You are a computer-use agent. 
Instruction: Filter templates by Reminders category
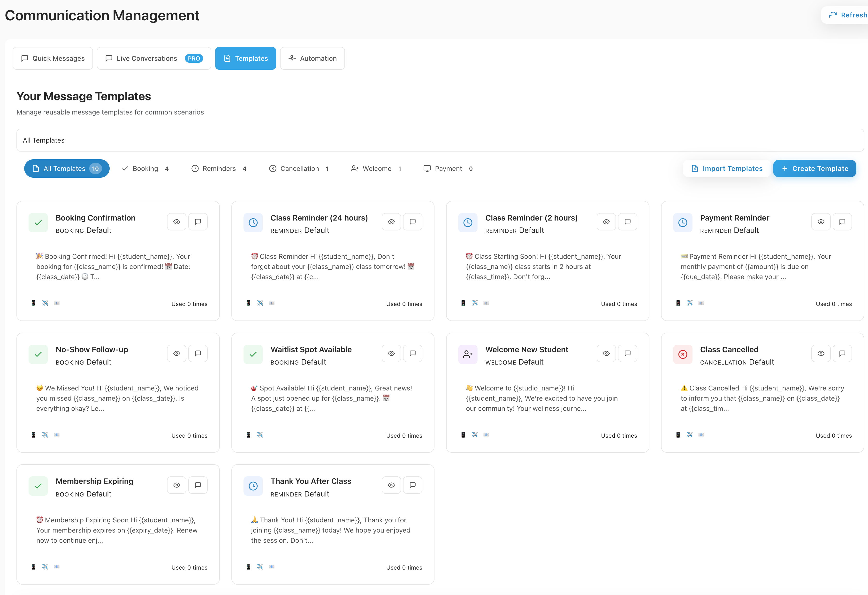tap(219, 168)
